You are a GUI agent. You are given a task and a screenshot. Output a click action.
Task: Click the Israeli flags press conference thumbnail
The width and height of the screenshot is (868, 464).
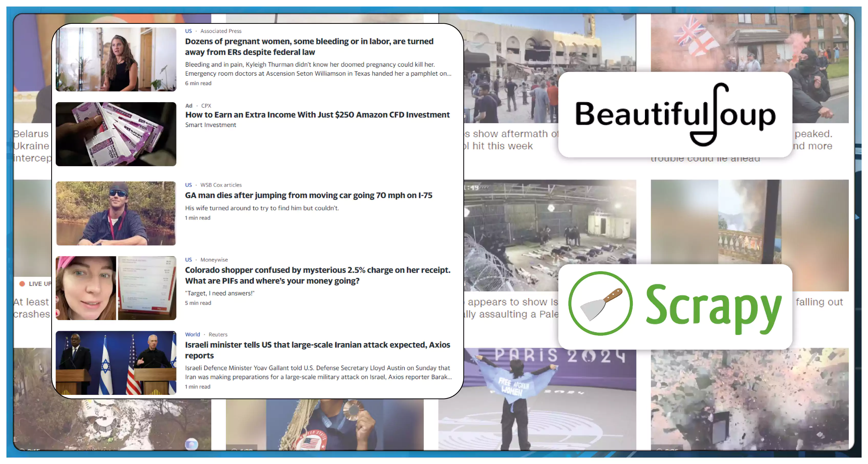click(x=116, y=363)
